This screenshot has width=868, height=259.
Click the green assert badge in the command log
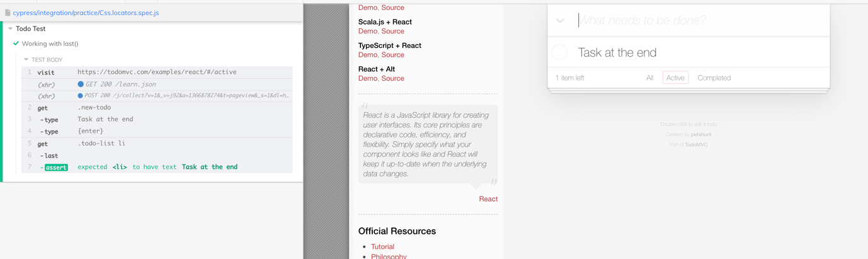coord(56,168)
